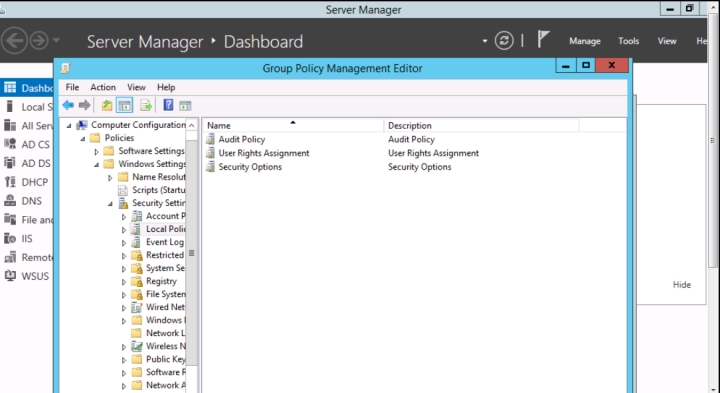Expand the Software Settings tree node
The width and height of the screenshot is (720, 393).
pos(96,152)
